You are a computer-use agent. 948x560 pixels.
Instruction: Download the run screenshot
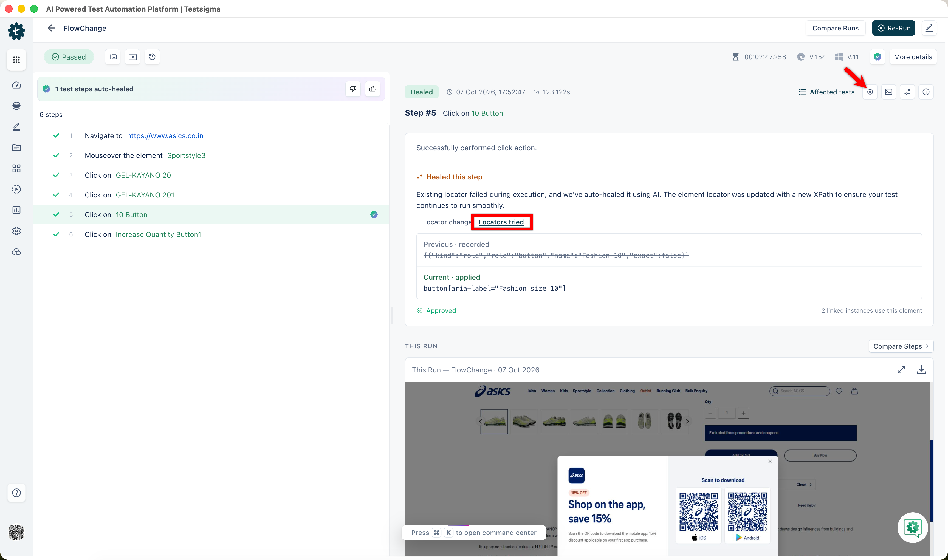coord(921,370)
